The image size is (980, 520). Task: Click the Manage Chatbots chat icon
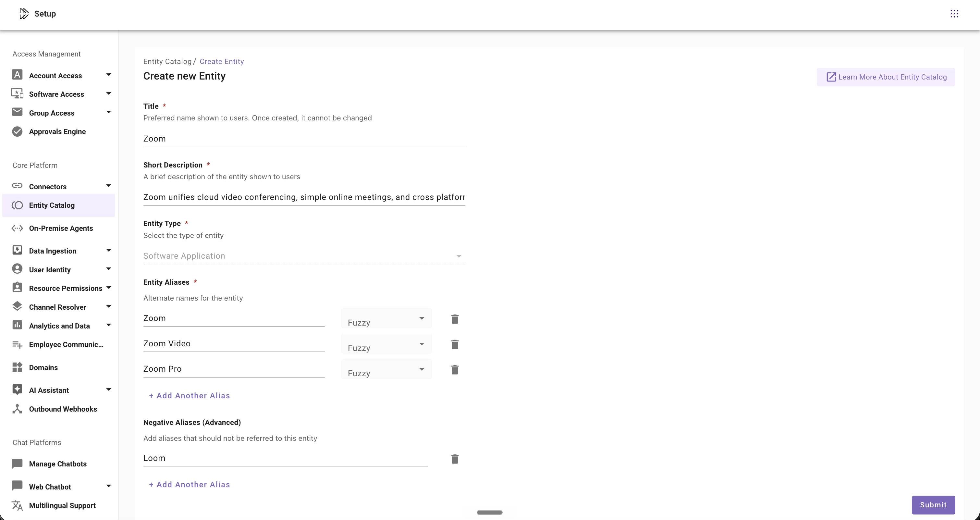17,464
